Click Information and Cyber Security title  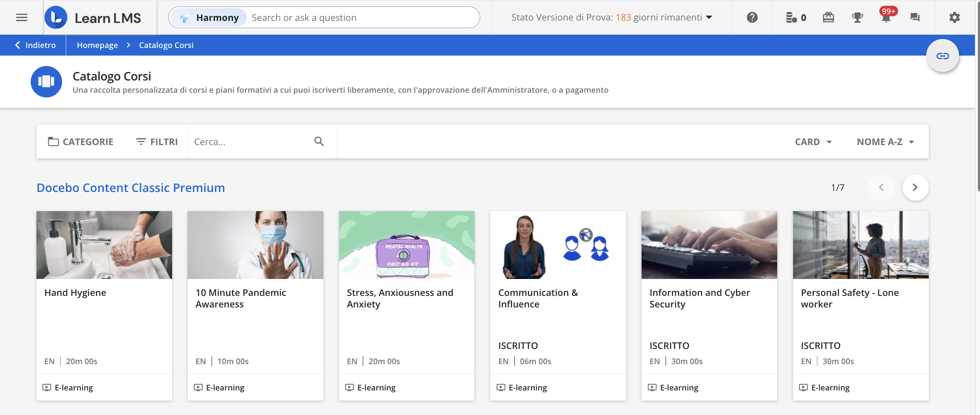[x=699, y=298]
